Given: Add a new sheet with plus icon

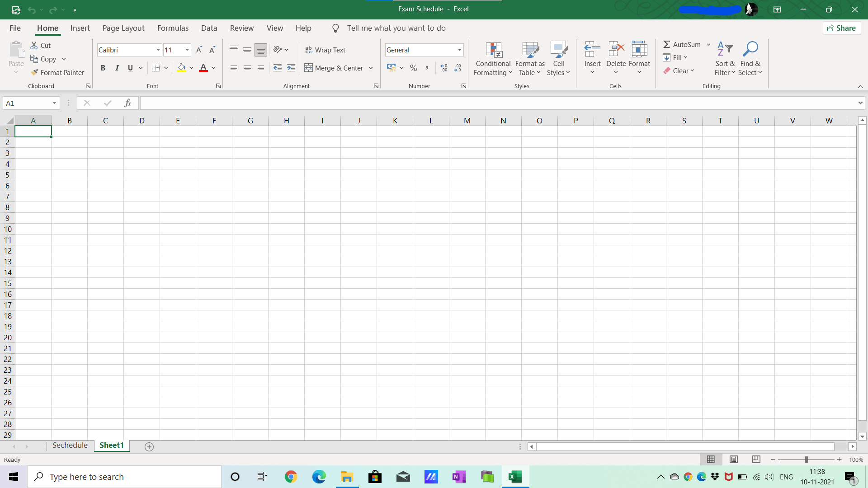Looking at the screenshot, I should pyautogui.click(x=149, y=446).
